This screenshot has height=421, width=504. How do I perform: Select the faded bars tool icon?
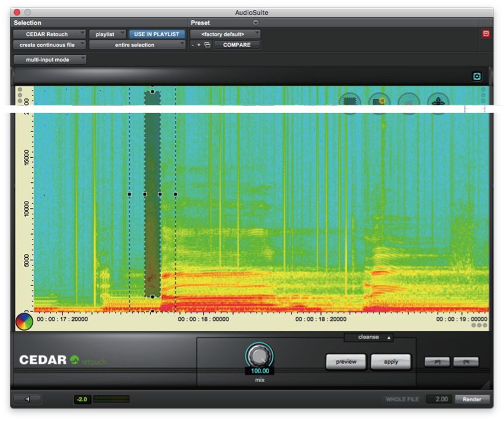tap(408, 102)
